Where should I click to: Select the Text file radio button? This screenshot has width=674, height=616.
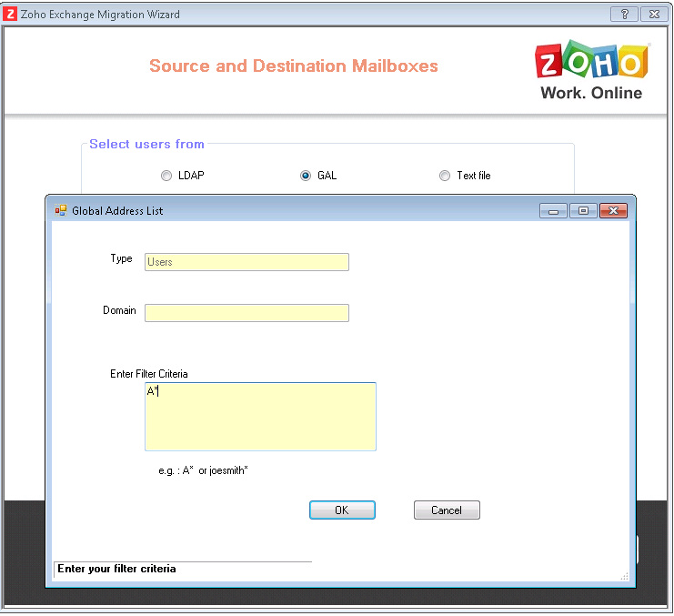445,176
